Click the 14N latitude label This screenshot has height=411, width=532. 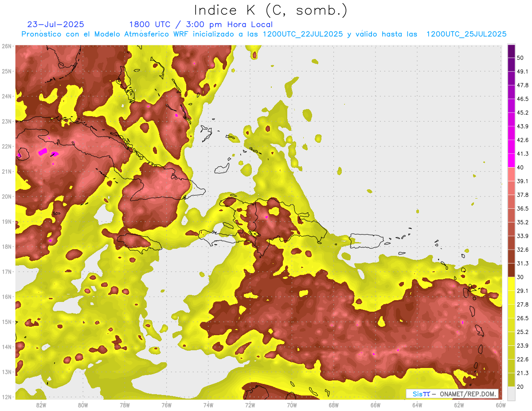click(7, 347)
